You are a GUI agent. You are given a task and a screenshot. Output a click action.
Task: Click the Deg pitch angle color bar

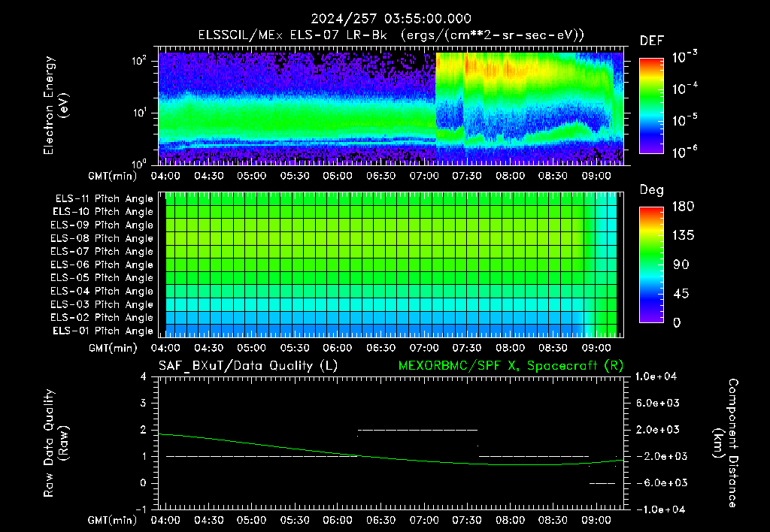(x=651, y=264)
